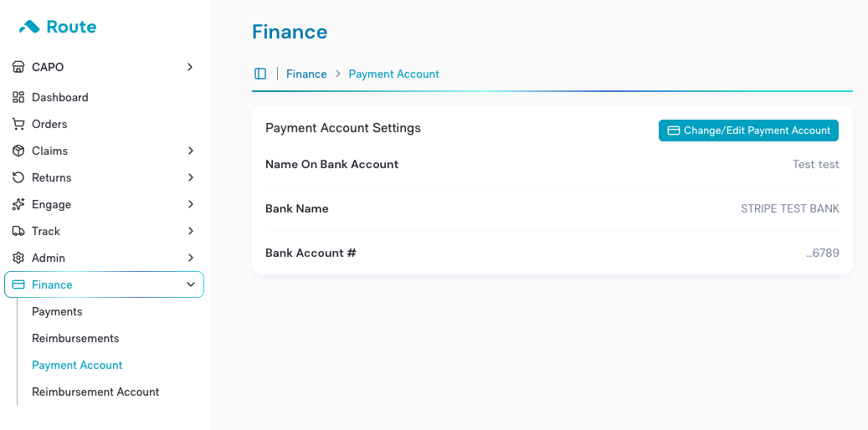868x430 pixels.
Task: Click the CAPO store icon
Action: [x=18, y=67]
